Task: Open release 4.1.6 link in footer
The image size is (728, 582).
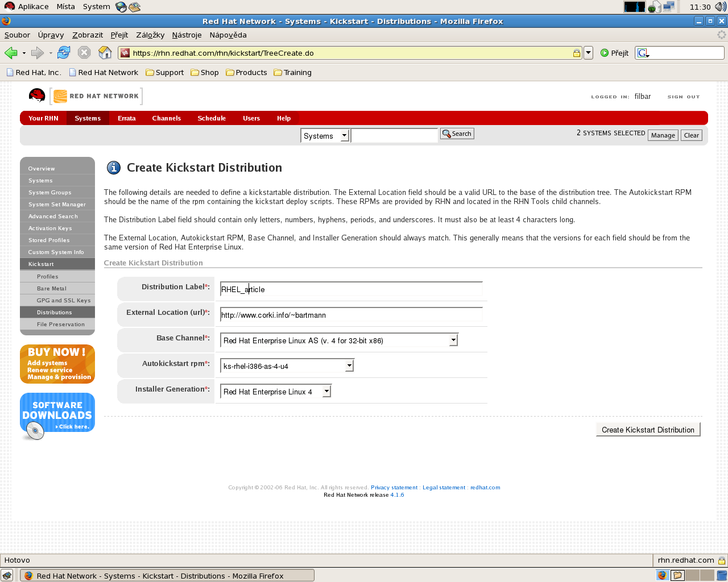Action: tap(397, 495)
